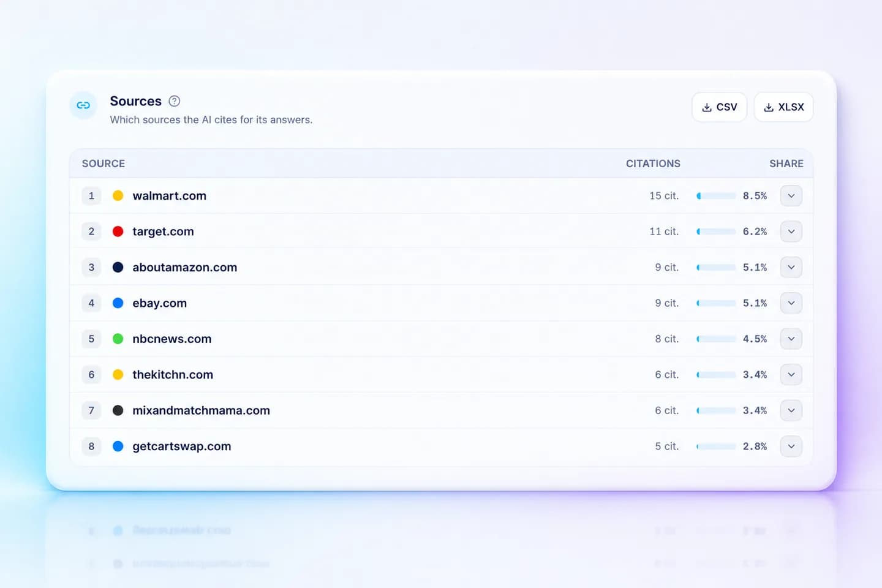The image size is (882, 588).
Task: Select the mixandmatchmama.com source name
Action: point(202,410)
